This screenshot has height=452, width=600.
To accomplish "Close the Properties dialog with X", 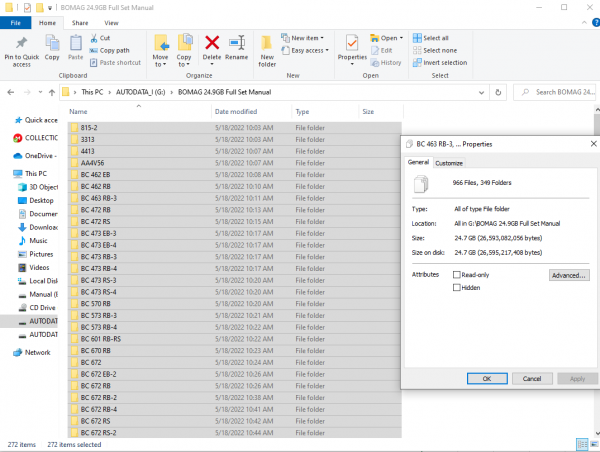I will (x=593, y=144).
